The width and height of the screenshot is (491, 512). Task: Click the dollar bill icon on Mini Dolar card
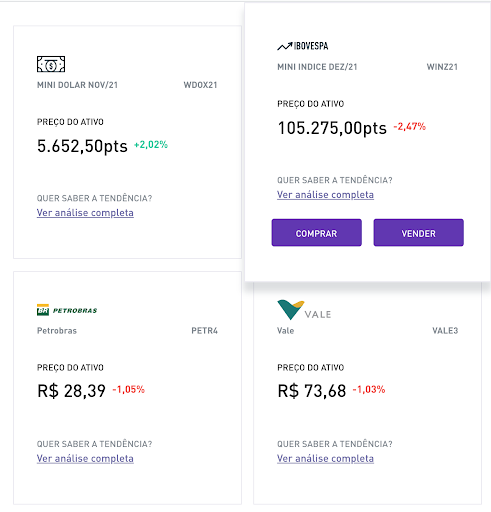pos(51,64)
